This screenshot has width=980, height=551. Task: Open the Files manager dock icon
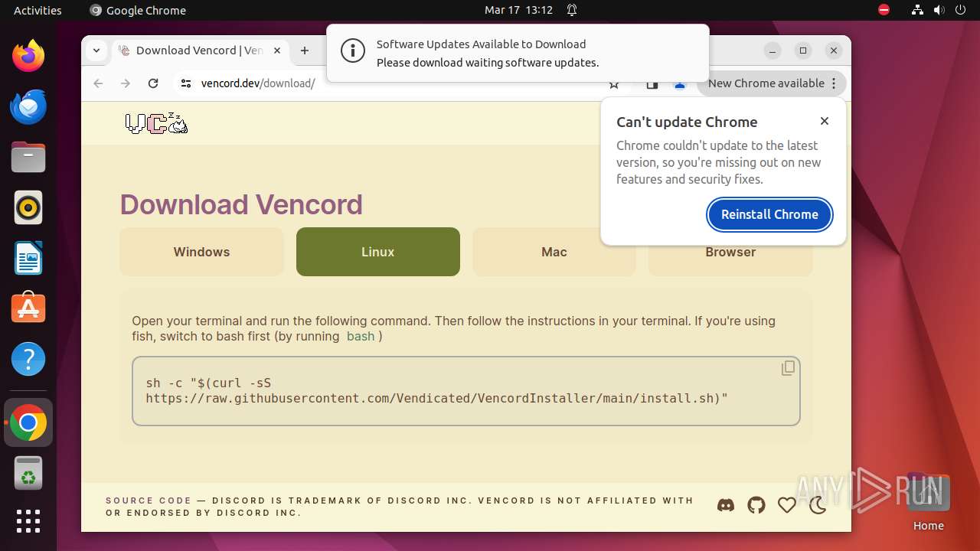tap(28, 157)
